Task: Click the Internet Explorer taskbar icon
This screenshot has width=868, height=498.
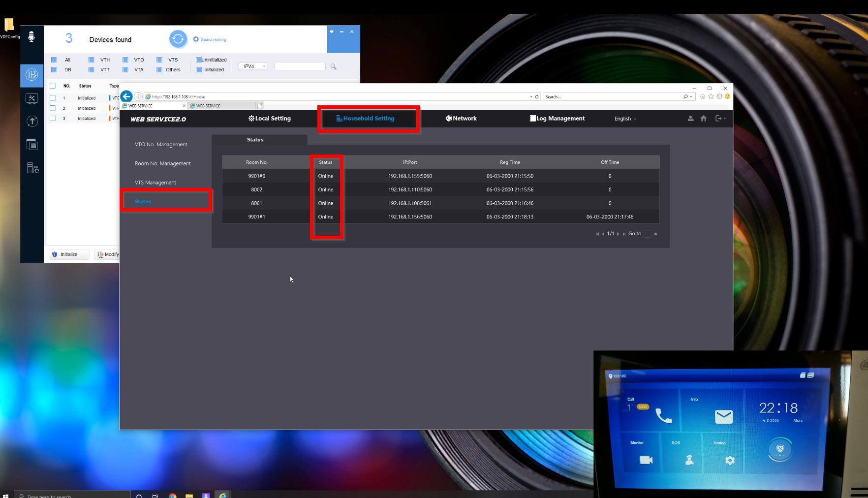Action: [222, 495]
